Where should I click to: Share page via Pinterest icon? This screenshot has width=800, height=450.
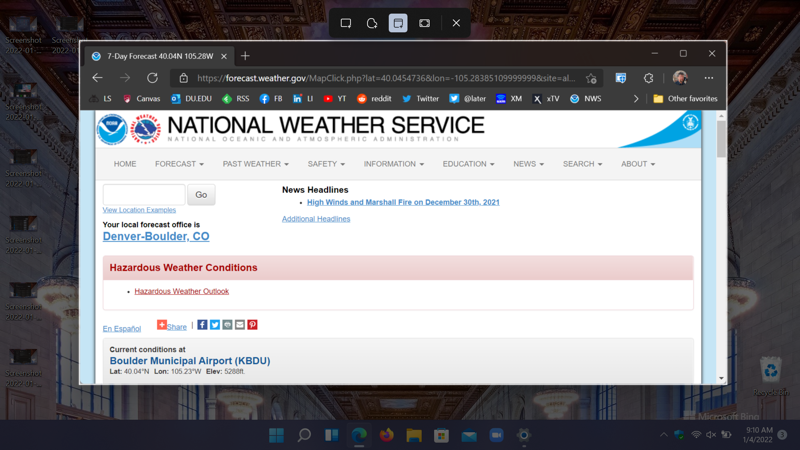coord(252,324)
